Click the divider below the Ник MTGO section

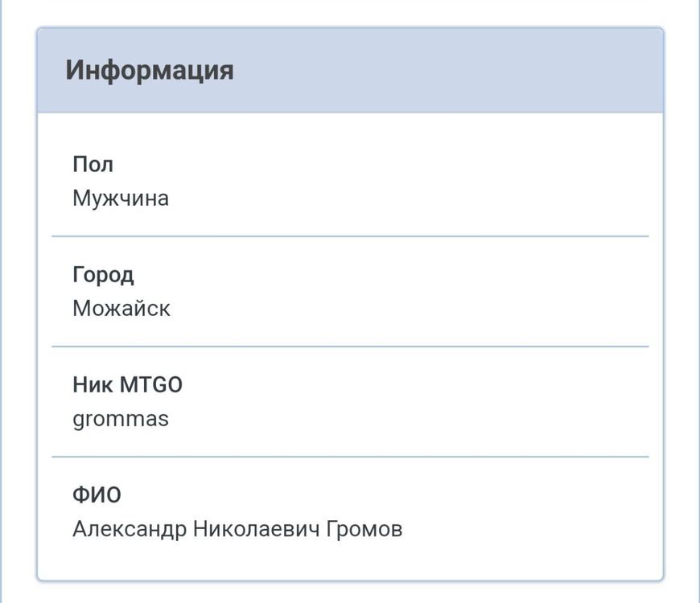click(x=350, y=457)
